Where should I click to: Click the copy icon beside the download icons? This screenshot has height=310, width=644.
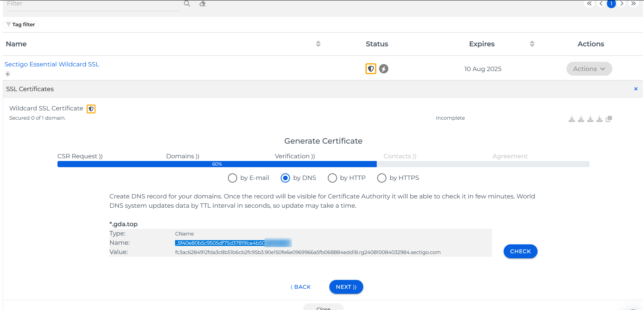[x=609, y=119]
